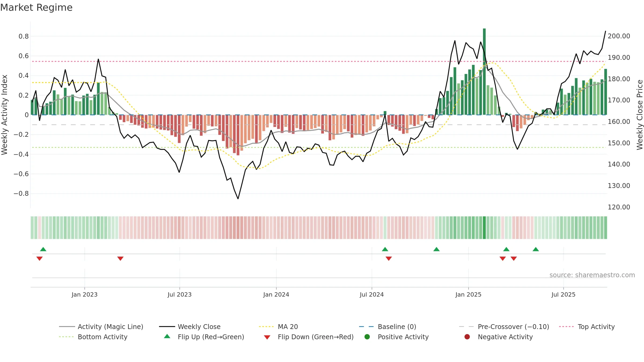
Task: Click the −0.8 activity index tick label
Action: tap(21, 193)
